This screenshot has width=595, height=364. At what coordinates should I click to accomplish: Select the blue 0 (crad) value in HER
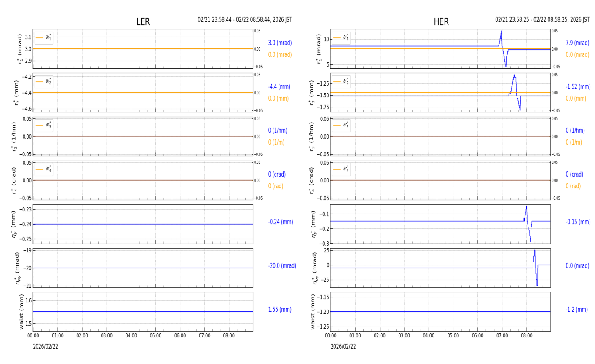pos(574,174)
